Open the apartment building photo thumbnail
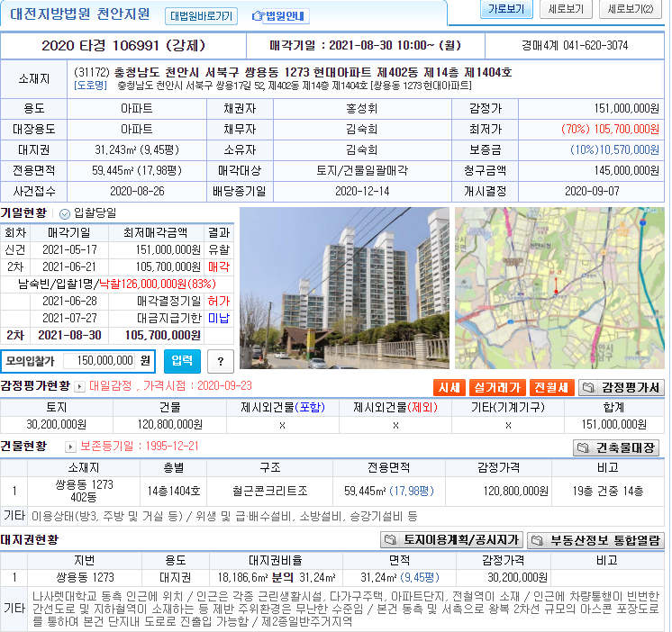 click(344, 288)
